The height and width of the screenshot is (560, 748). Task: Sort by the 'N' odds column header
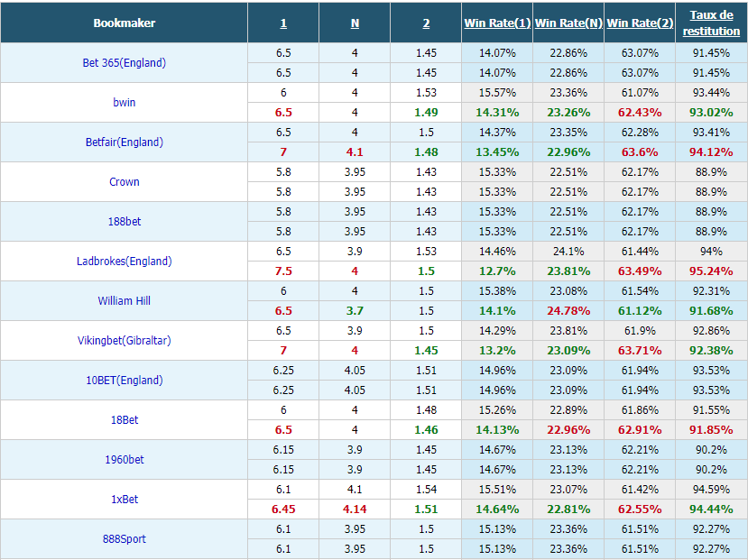coord(355,23)
